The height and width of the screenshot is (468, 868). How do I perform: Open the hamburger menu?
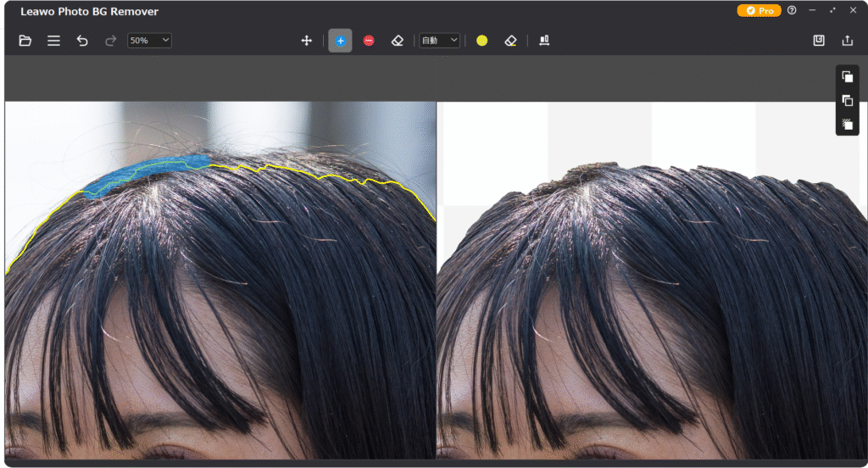pos(53,41)
